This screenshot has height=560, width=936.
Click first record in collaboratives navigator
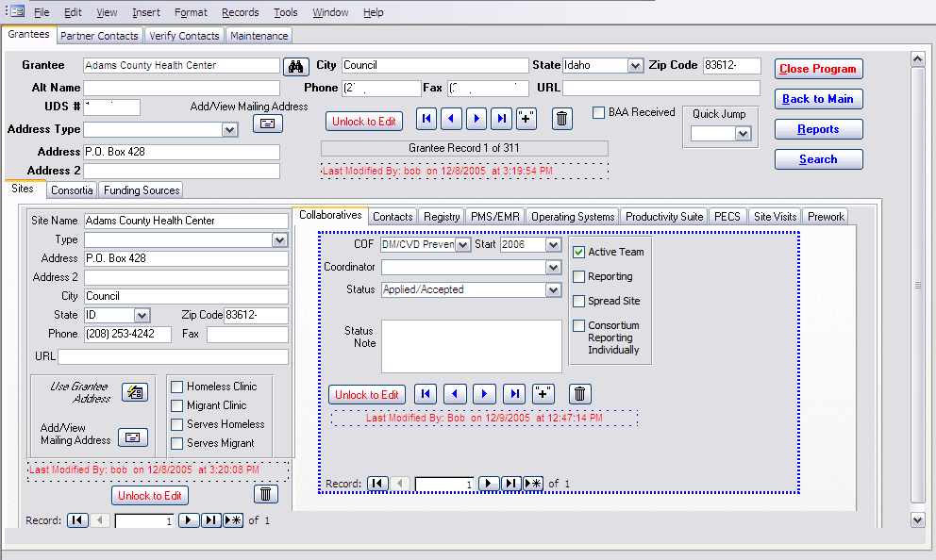(x=377, y=484)
